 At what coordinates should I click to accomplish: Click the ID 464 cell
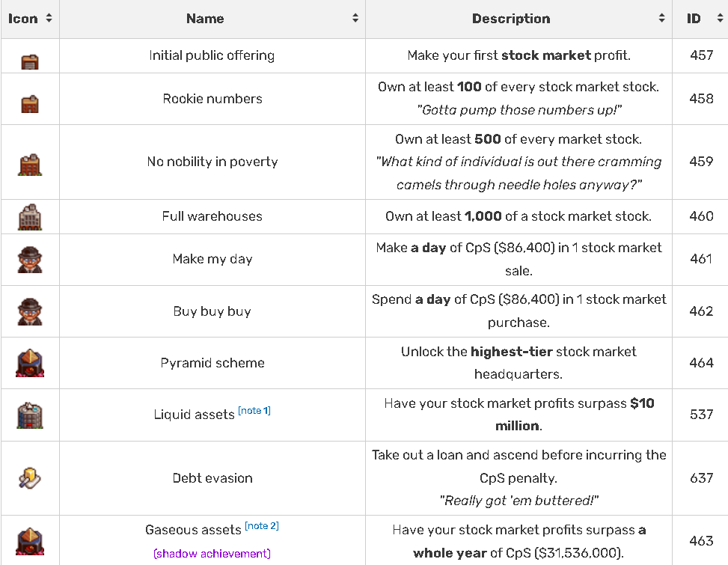point(701,363)
